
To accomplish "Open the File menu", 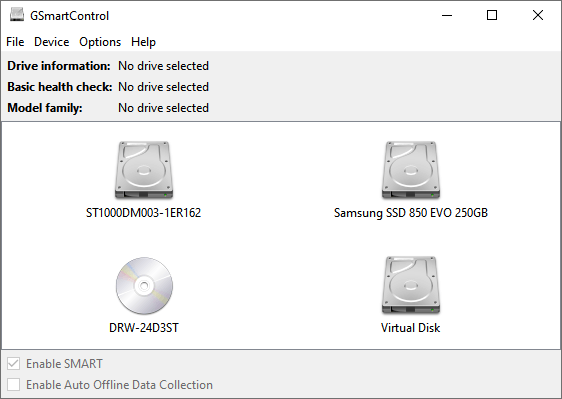I will pos(15,42).
